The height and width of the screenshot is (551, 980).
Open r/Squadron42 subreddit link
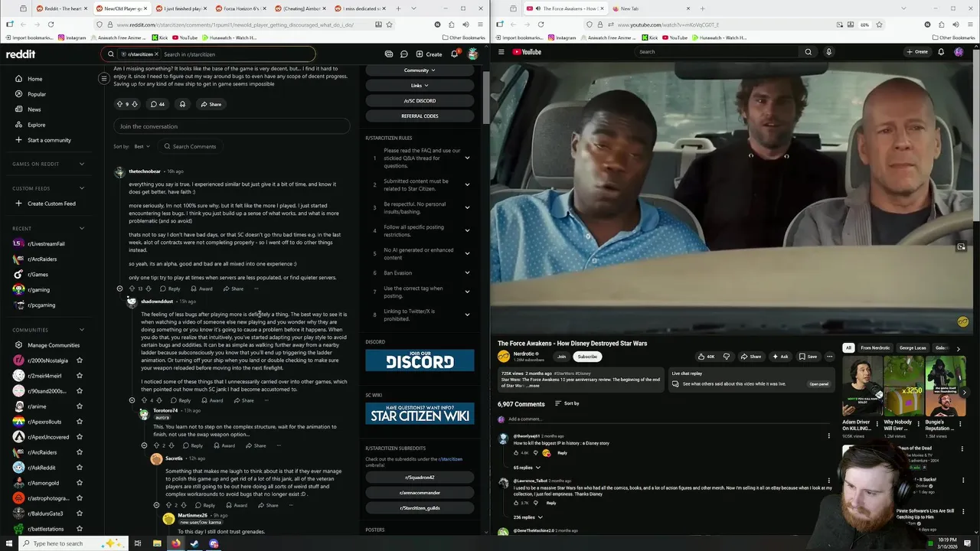click(x=420, y=478)
